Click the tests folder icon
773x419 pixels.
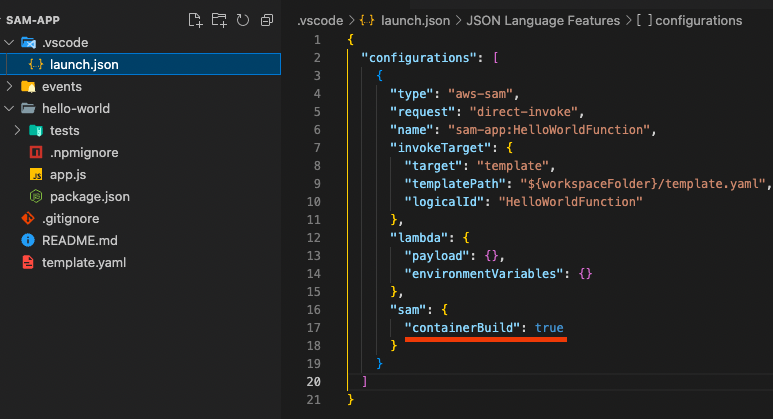[36, 131]
